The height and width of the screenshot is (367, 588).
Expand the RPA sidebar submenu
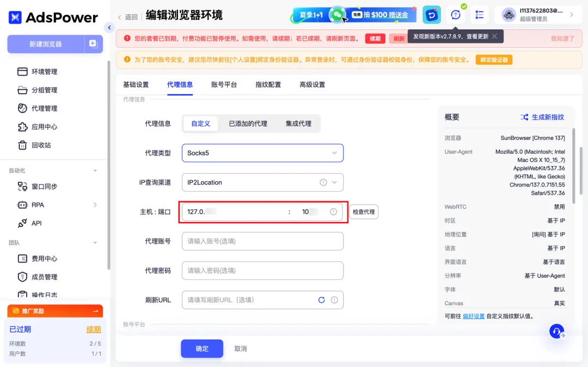click(95, 205)
